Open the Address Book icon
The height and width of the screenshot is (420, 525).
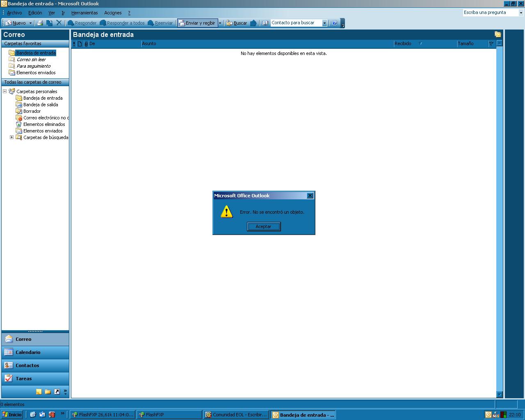pos(265,23)
